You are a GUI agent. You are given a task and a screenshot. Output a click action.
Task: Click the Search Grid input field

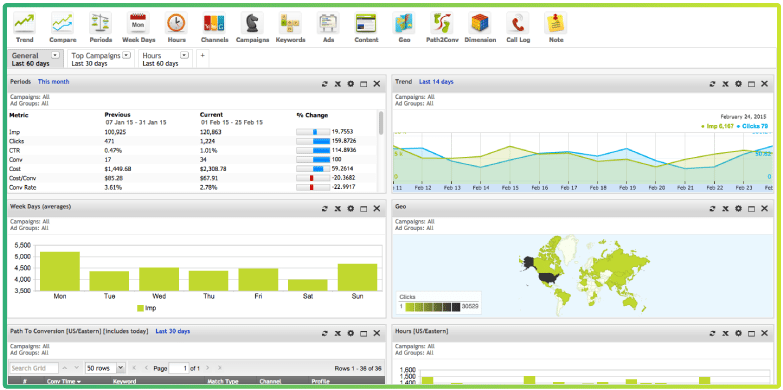[x=33, y=368]
